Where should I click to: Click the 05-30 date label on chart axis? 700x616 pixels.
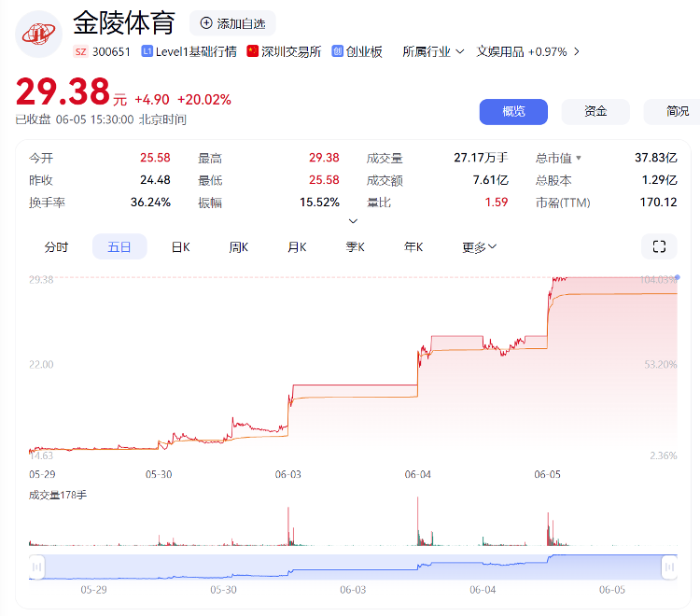tap(159, 474)
